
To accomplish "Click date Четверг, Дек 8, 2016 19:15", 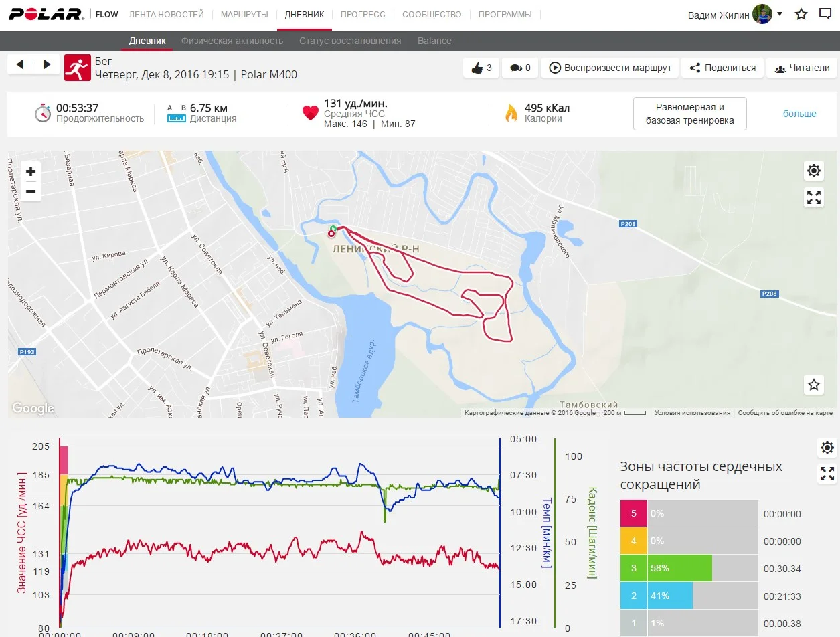I will 162,74.
